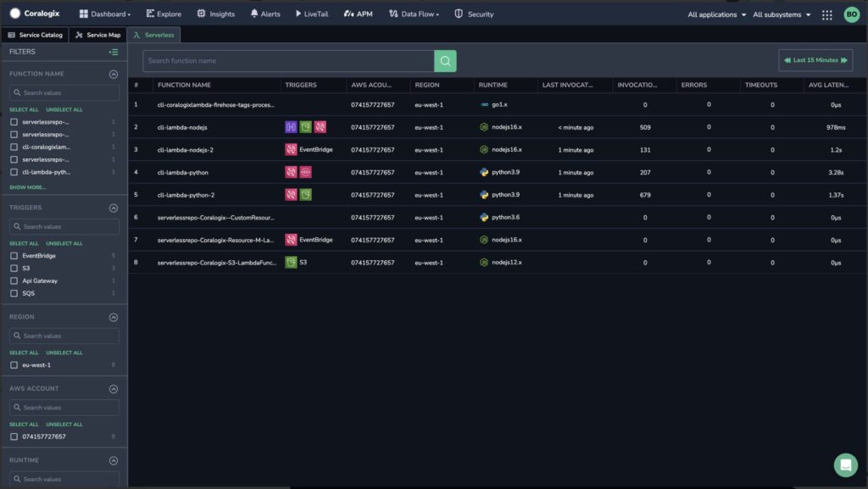The width and height of the screenshot is (868, 489).
Task: Open the Data Flow dropdown menu
Action: 414,14
